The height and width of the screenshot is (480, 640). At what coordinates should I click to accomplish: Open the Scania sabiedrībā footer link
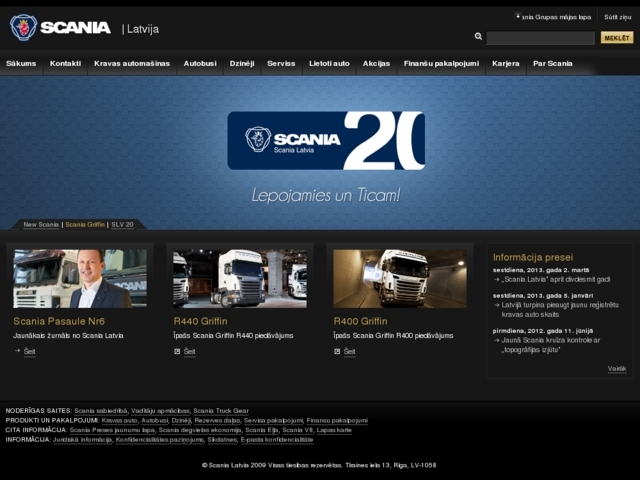101,411
